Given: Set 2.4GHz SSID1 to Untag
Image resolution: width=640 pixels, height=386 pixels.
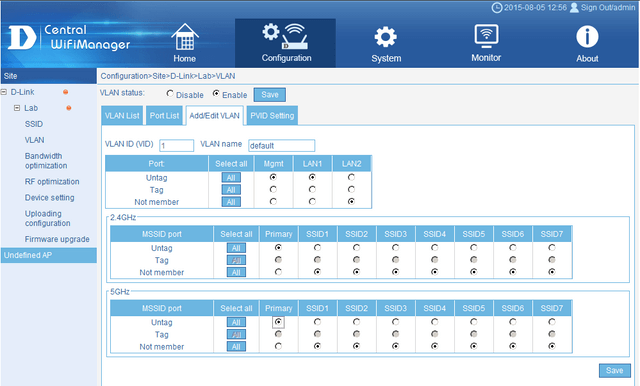Looking at the screenshot, I should click(x=317, y=247).
